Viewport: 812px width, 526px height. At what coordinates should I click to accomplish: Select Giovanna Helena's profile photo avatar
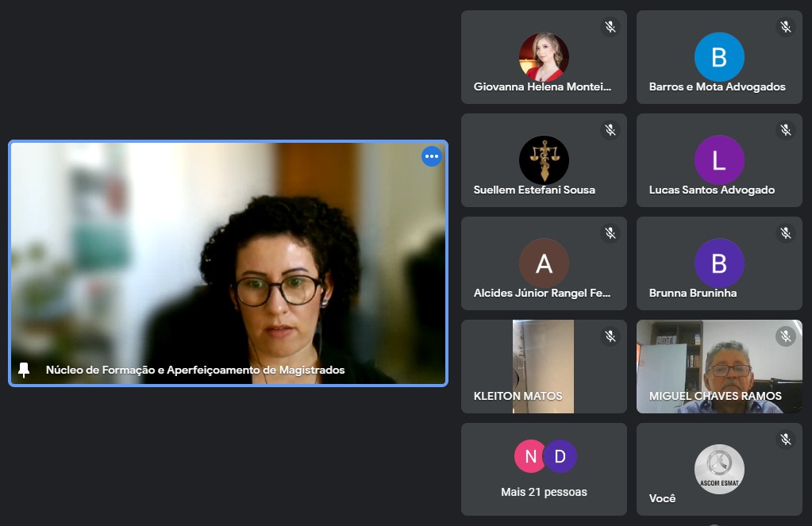[x=544, y=57]
